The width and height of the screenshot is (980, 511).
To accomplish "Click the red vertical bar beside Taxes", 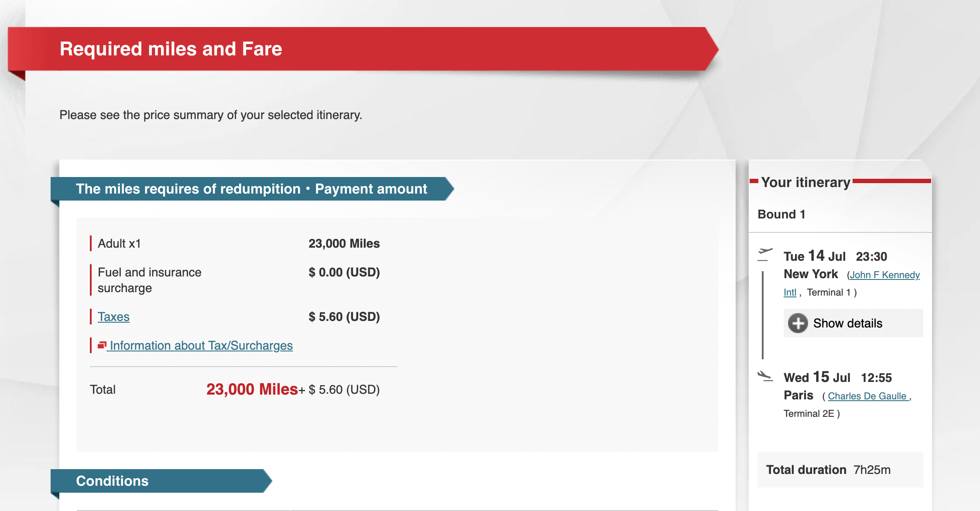I will 91,317.
